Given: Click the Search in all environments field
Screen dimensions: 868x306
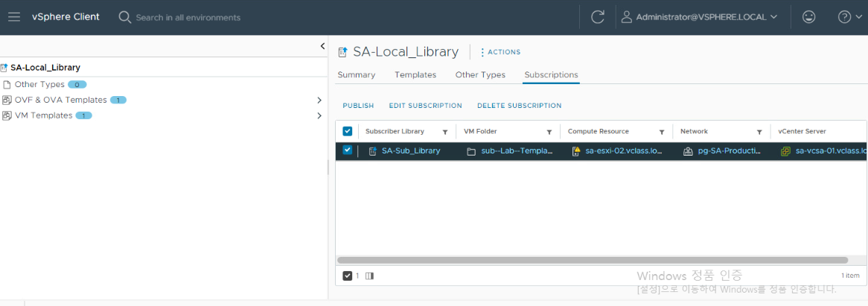Looking at the screenshot, I should 188,17.
